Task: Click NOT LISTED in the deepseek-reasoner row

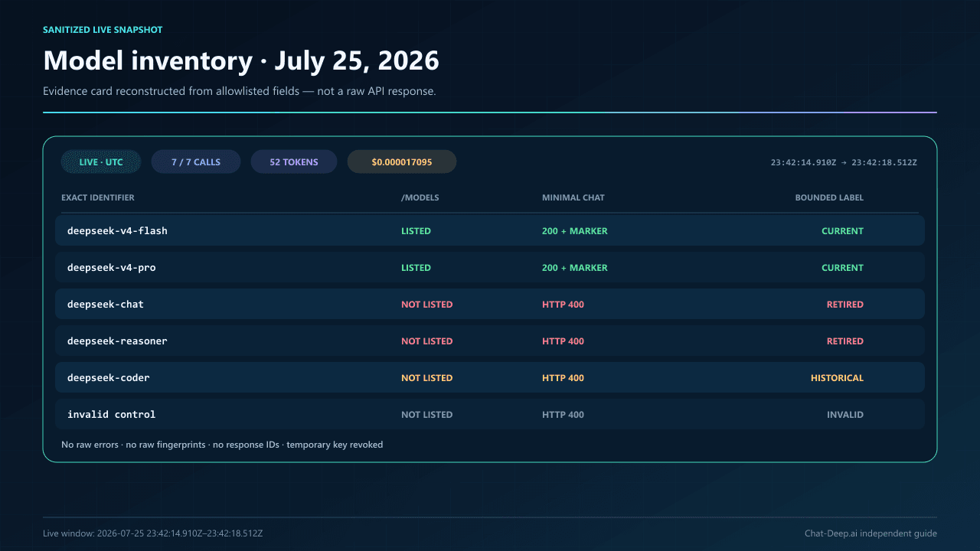Action: [x=427, y=341]
